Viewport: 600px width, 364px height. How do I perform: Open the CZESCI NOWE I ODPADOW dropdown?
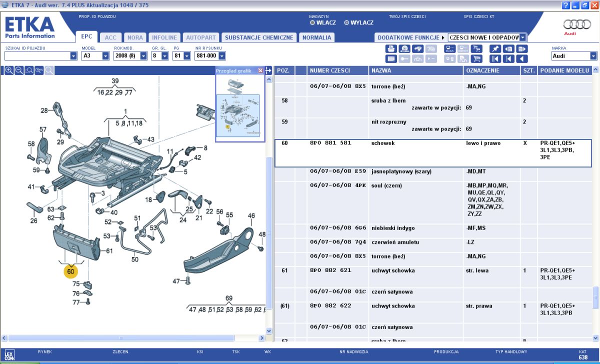[x=523, y=37]
